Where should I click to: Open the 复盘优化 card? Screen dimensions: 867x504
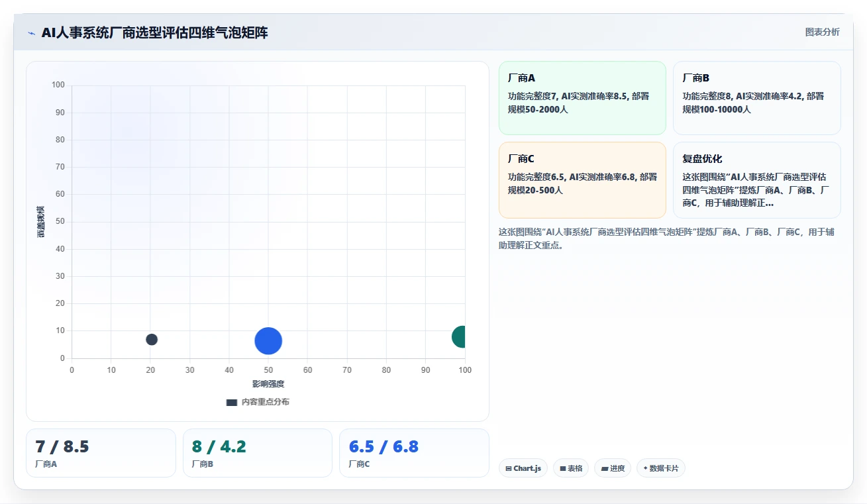(x=757, y=180)
